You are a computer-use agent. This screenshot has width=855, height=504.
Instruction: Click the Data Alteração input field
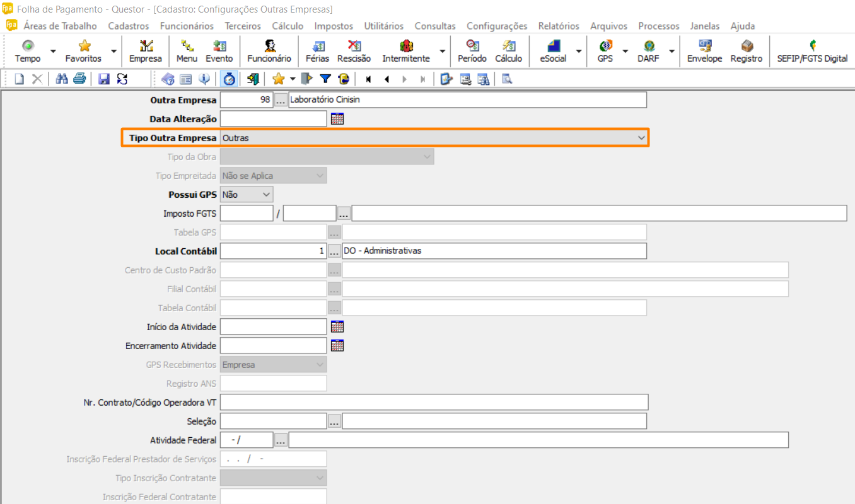(273, 119)
